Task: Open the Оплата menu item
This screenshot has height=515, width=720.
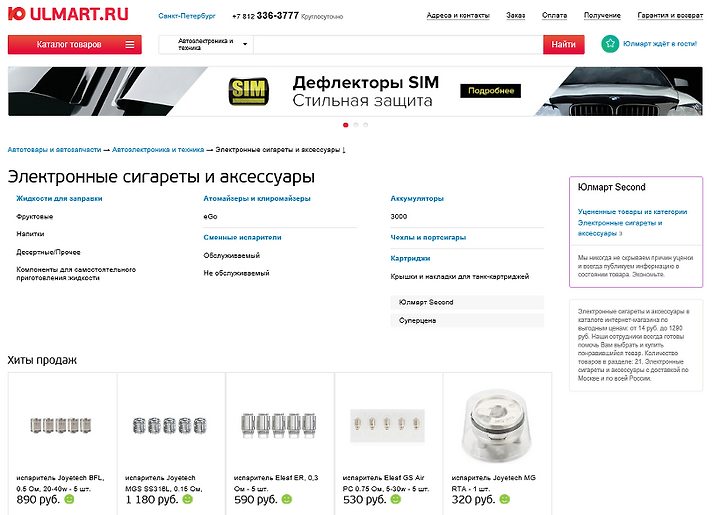Action: point(554,16)
